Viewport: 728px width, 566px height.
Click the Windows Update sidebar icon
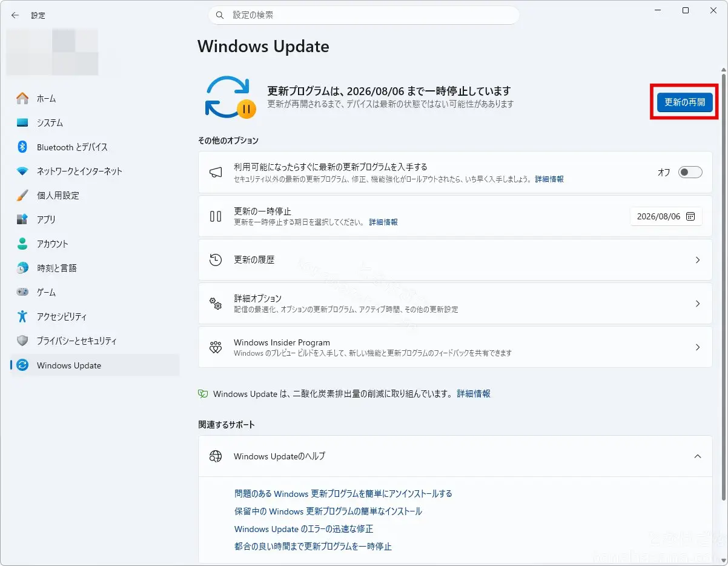[x=22, y=365]
